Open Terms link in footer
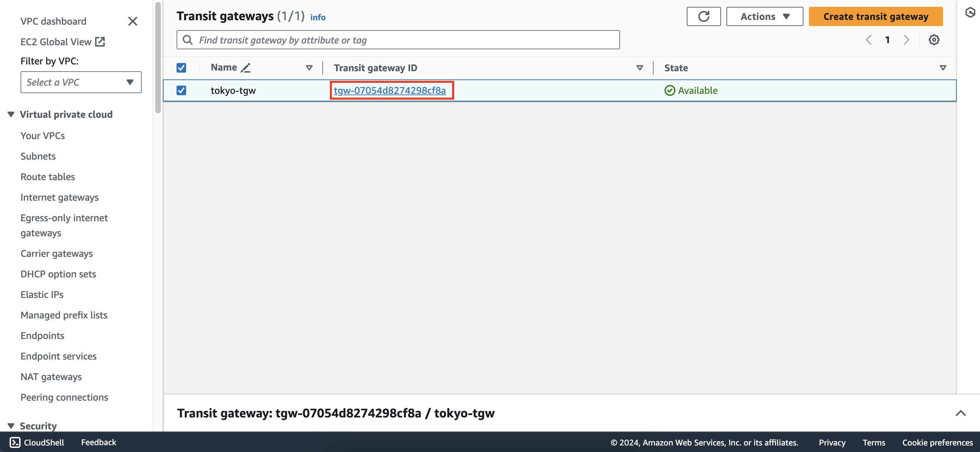The width and height of the screenshot is (980, 452). tap(874, 442)
